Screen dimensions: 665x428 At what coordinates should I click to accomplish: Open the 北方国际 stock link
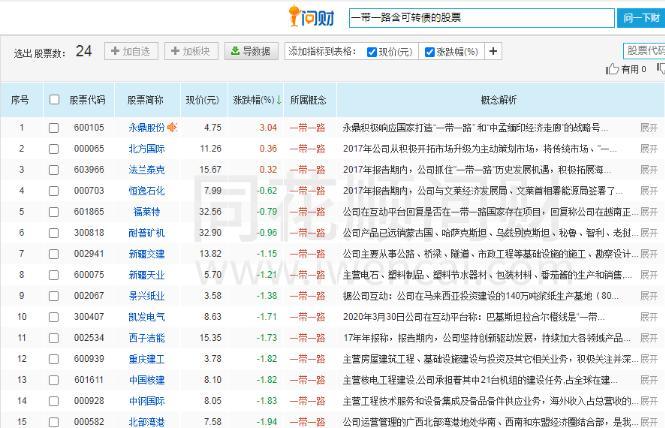click(x=145, y=148)
